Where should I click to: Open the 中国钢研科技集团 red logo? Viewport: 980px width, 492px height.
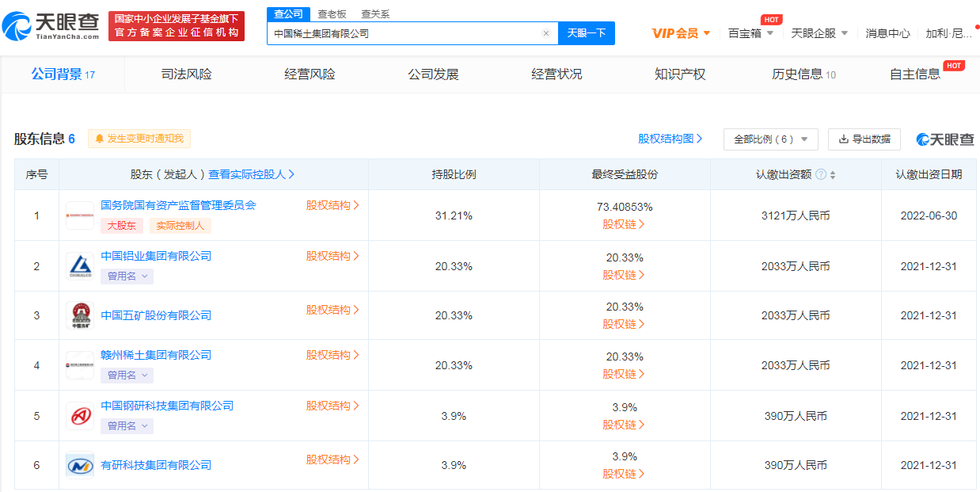(x=79, y=416)
